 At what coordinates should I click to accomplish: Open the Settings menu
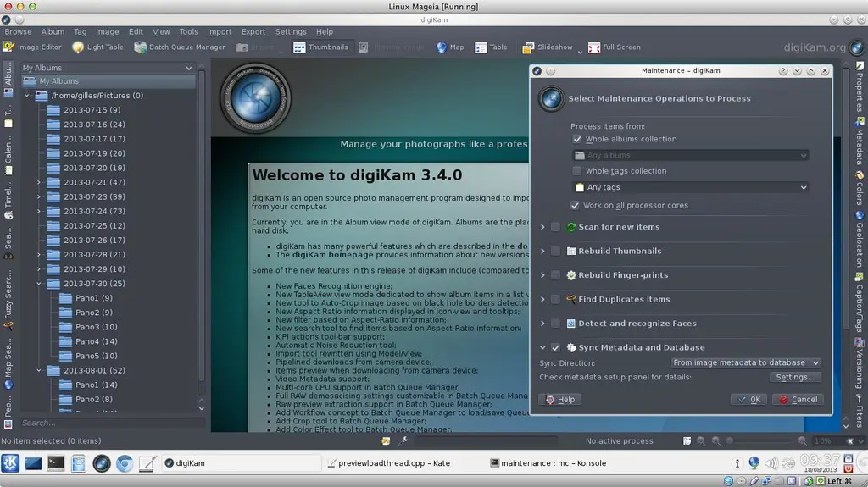tap(291, 32)
